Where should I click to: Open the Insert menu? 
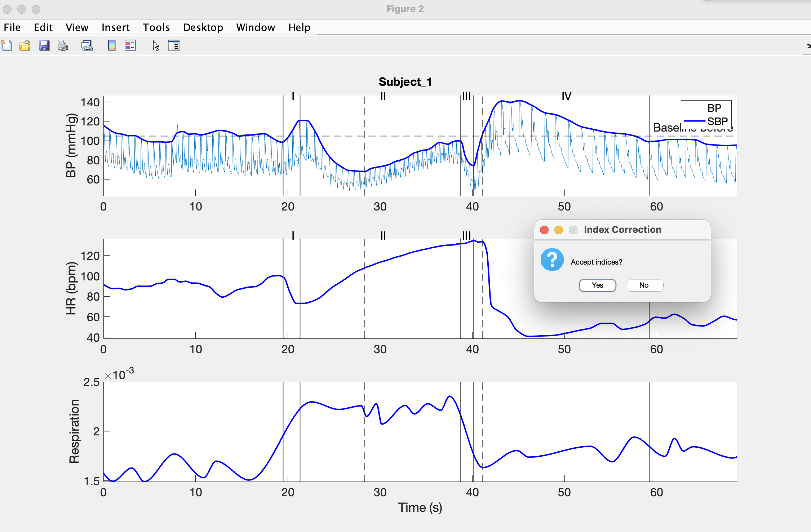click(115, 27)
